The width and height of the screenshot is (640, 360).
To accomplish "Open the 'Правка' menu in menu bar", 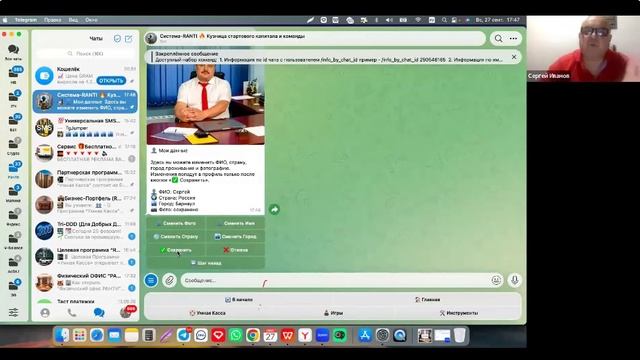I will [53, 20].
